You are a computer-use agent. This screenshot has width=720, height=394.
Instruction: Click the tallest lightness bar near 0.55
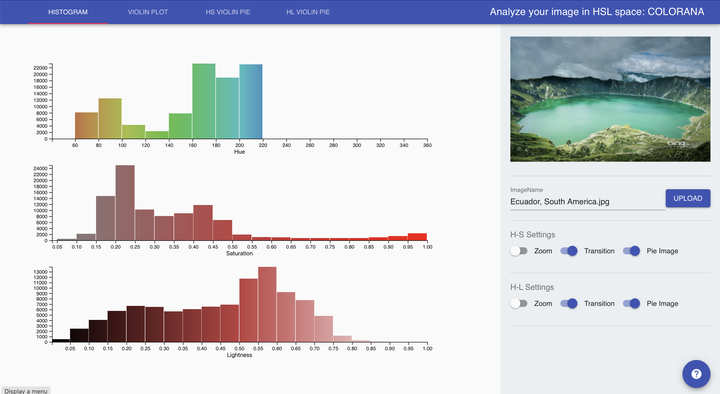pos(267,304)
